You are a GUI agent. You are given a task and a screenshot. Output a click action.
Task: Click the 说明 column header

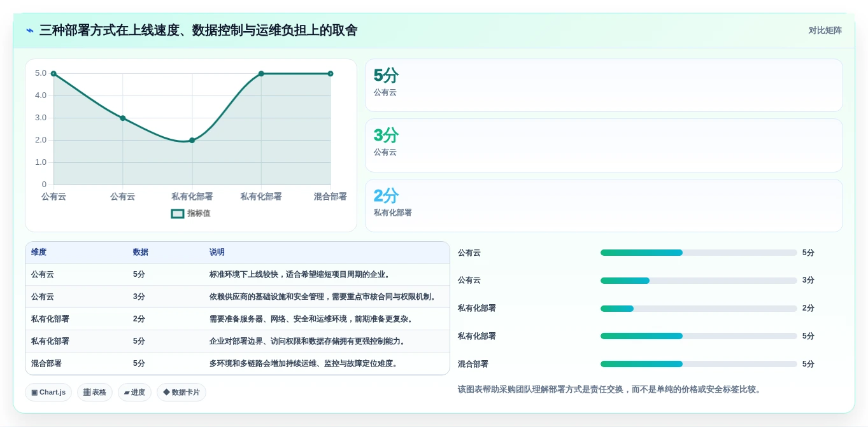pos(217,252)
